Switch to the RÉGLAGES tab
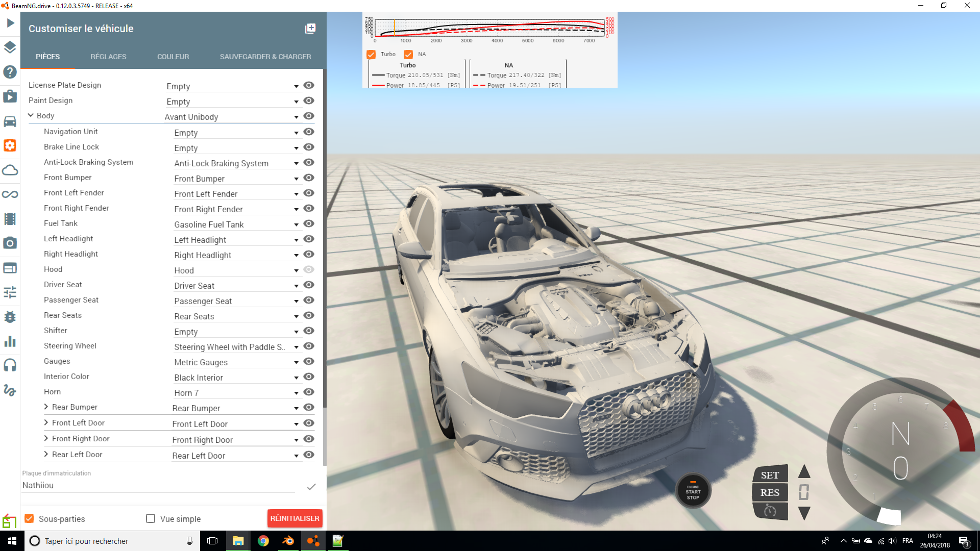Image resolution: width=980 pixels, height=551 pixels. 108,57
